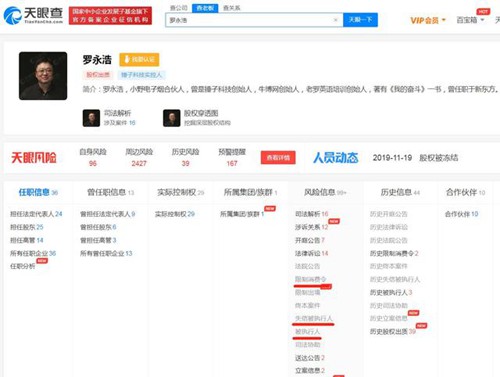Expand the 百宝箱 dropdown menu
Screen dimensions: 500x377
coord(470,20)
